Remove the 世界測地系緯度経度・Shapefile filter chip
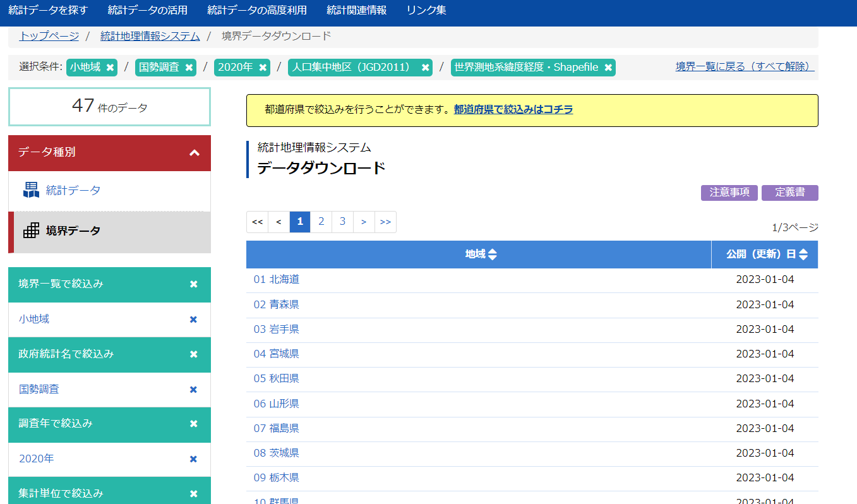The height and width of the screenshot is (504, 857). (x=608, y=68)
